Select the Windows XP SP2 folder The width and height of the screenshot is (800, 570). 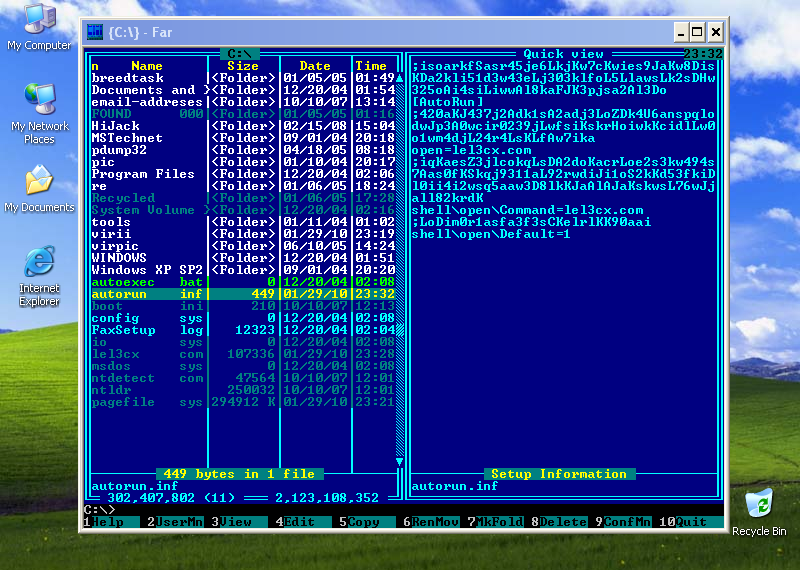(x=243, y=270)
